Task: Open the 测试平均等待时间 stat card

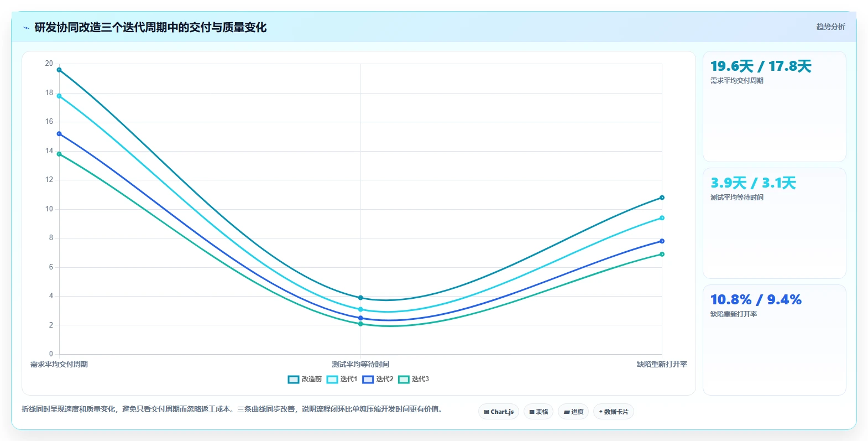Action: (x=774, y=224)
